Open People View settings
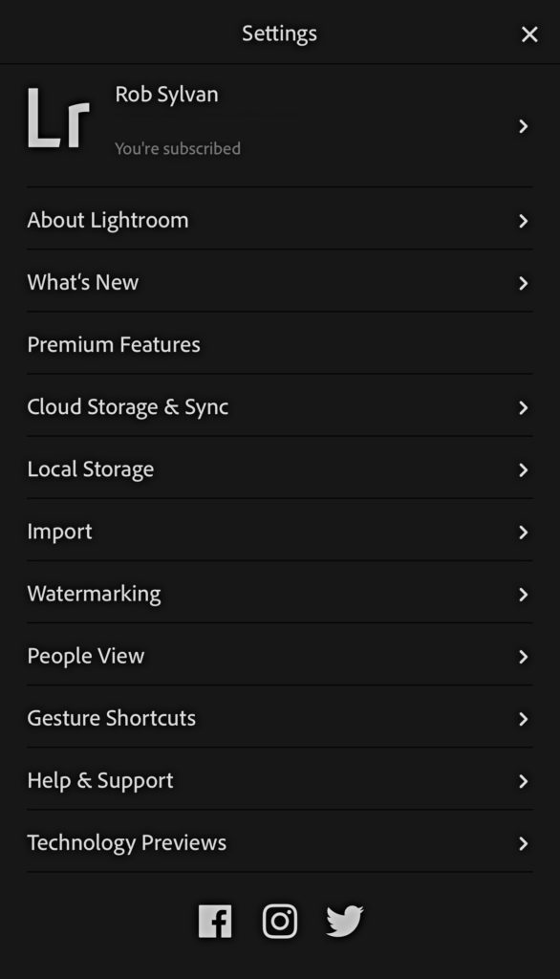 click(280, 656)
